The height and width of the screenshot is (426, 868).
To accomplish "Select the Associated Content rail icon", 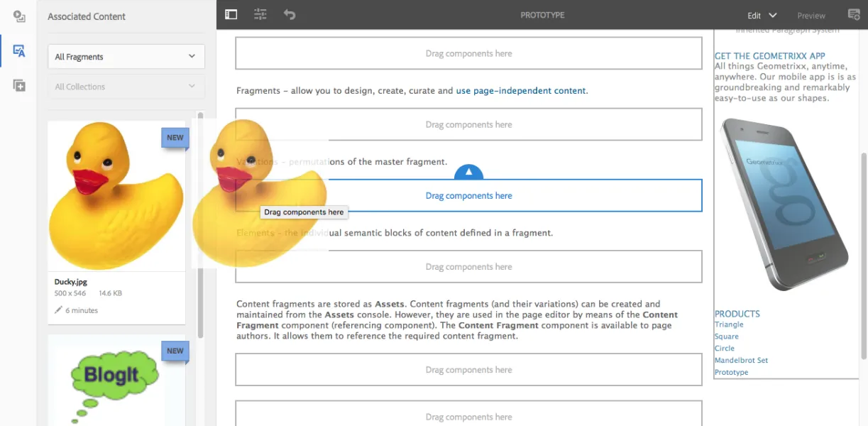I will pos(19,51).
